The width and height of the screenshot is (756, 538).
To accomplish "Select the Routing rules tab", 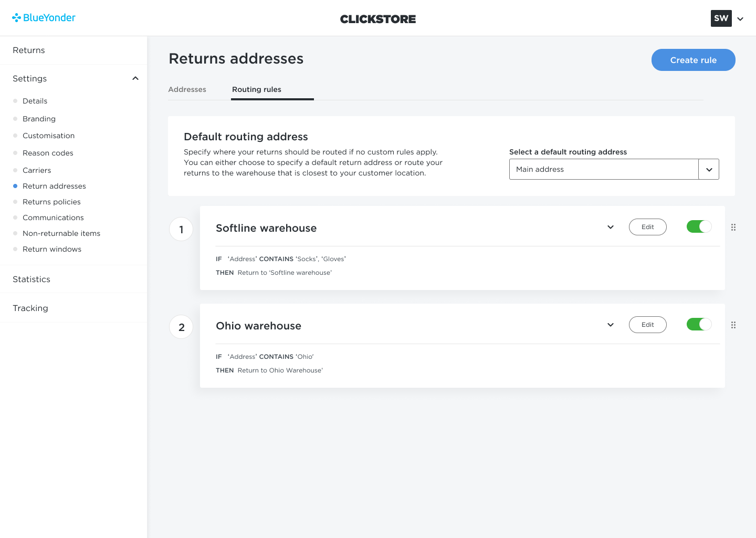I will point(257,89).
